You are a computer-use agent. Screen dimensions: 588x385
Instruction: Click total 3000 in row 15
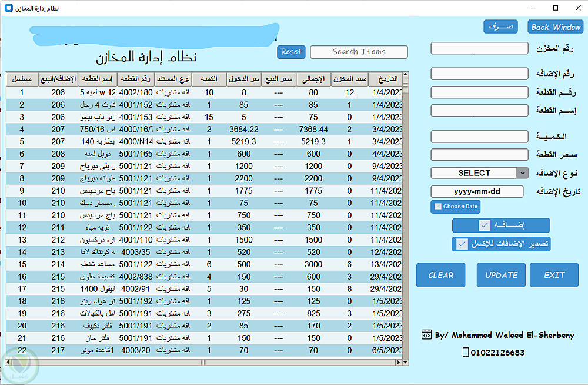click(313, 264)
